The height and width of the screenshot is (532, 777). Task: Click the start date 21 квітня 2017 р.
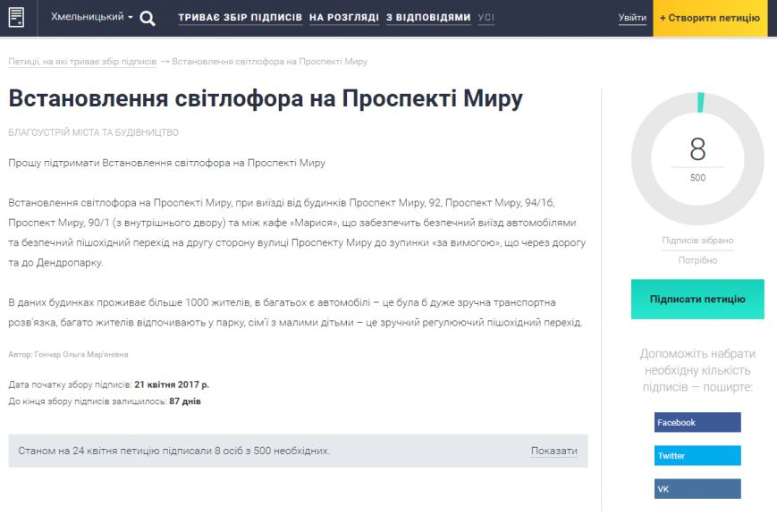pos(172,384)
